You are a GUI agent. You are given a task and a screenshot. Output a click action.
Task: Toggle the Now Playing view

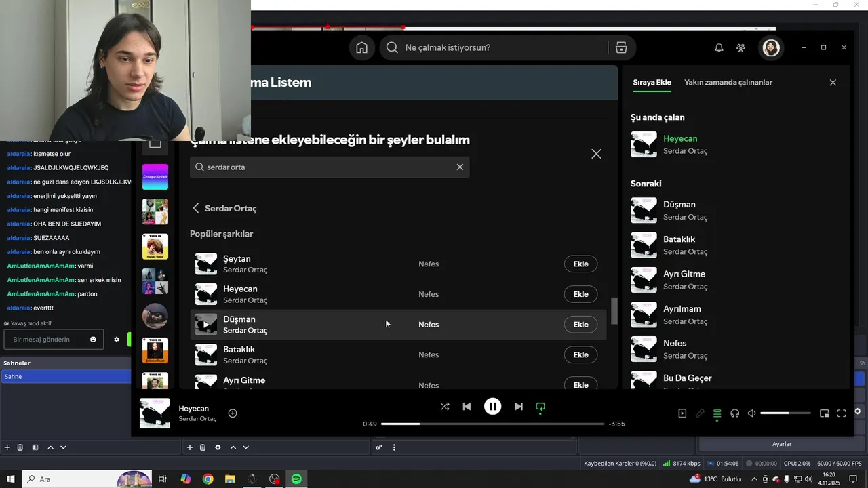tap(682, 413)
